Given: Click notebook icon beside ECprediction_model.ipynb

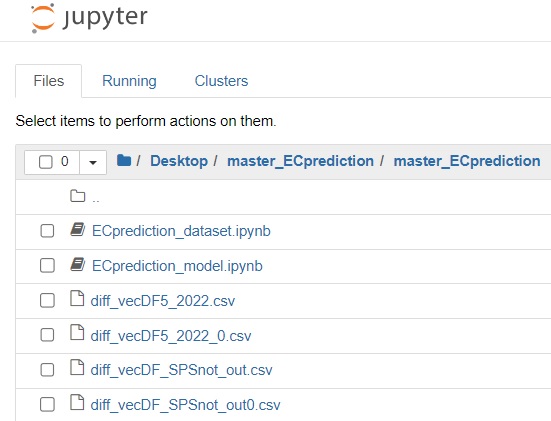Looking at the screenshot, I should [78, 265].
